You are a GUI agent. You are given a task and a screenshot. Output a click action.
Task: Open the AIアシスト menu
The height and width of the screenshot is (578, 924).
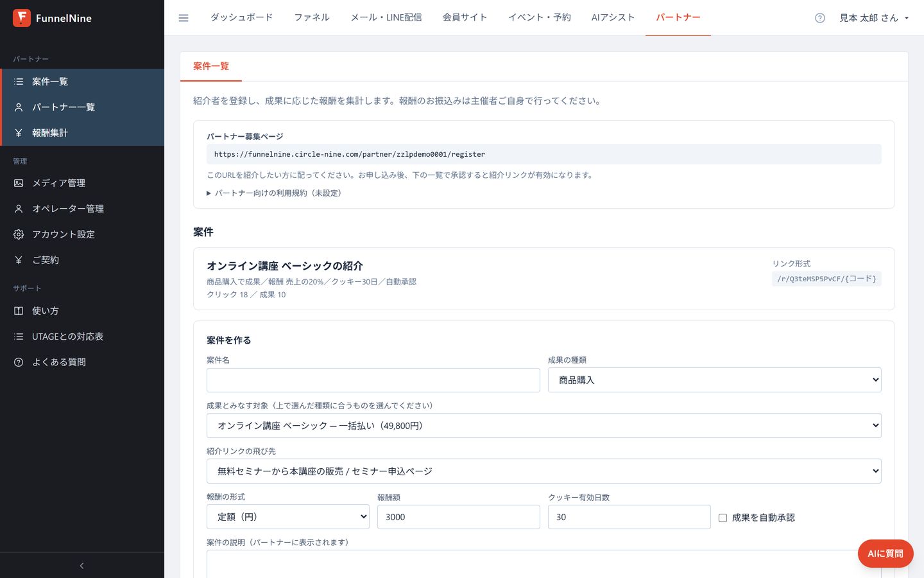[613, 17]
